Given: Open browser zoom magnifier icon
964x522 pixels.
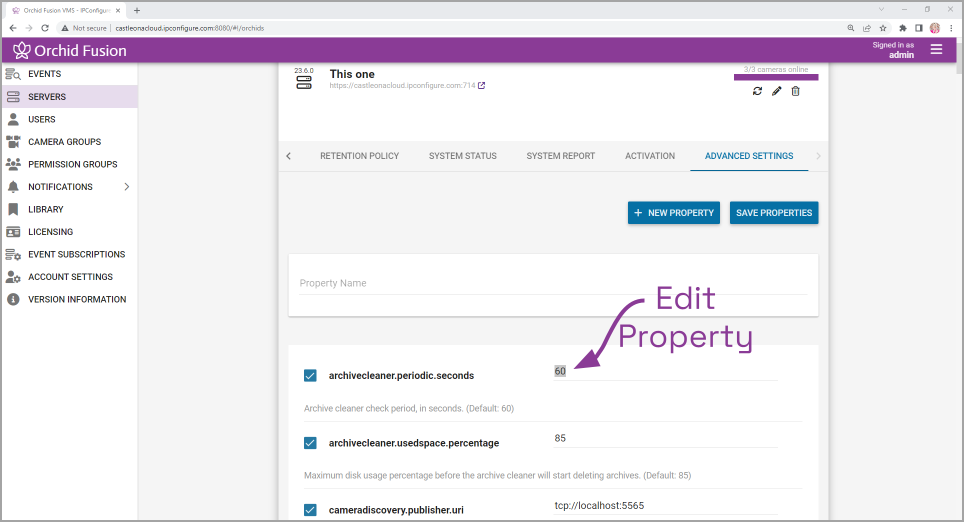Looking at the screenshot, I should 851,28.
